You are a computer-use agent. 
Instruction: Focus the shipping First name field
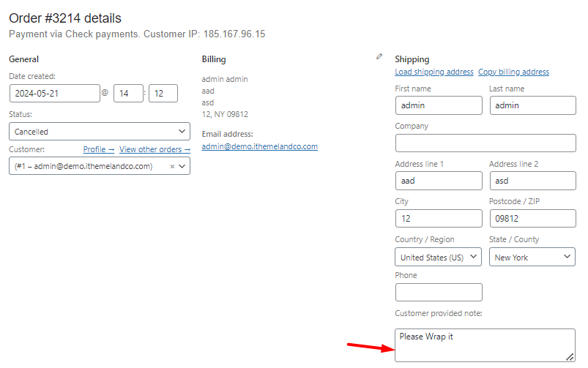tap(439, 105)
